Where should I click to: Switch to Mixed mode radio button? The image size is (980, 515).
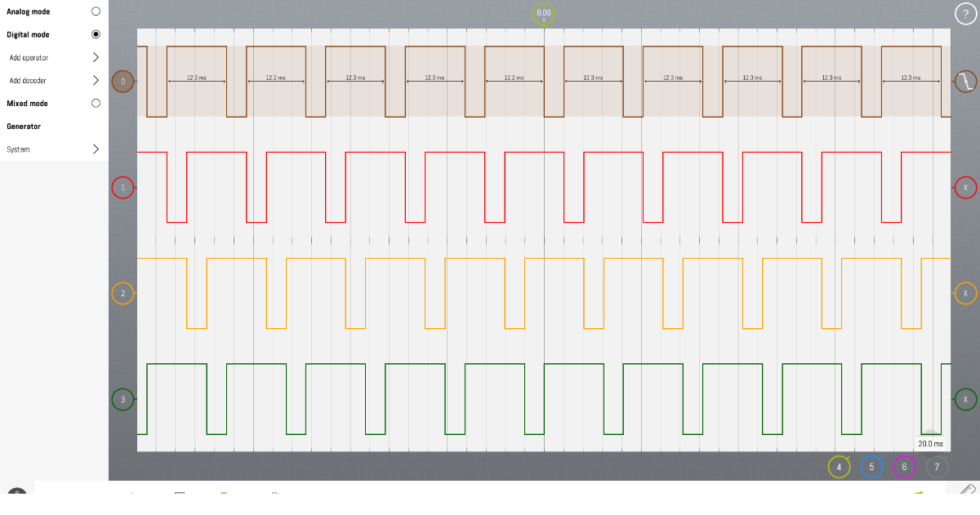click(x=96, y=104)
